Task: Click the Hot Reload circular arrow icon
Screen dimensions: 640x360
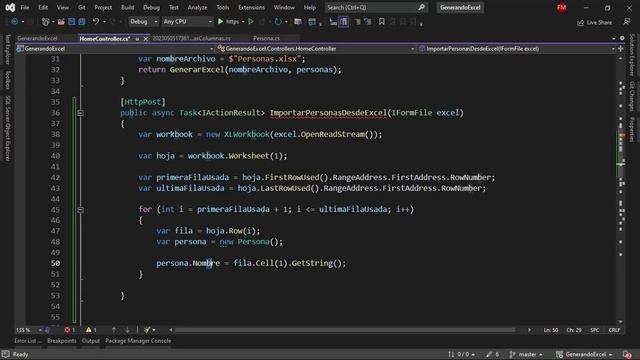Action: click(278, 22)
